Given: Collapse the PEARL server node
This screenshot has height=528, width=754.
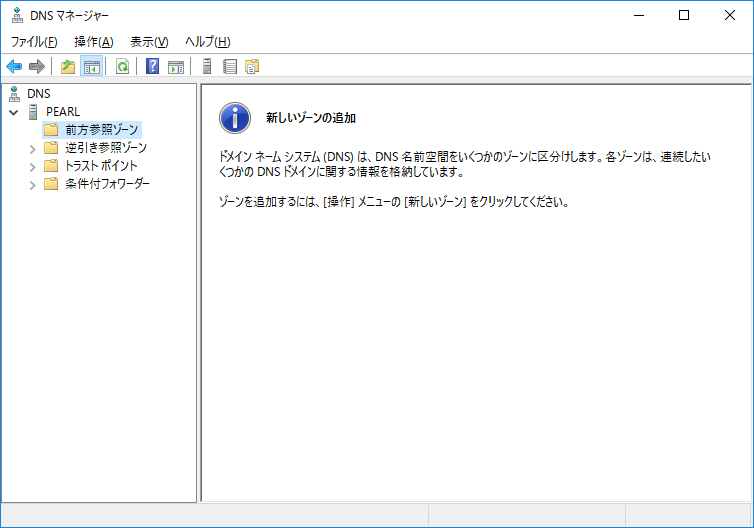Looking at the screenshot, I should pyautogui.click(x=13, y=112).
